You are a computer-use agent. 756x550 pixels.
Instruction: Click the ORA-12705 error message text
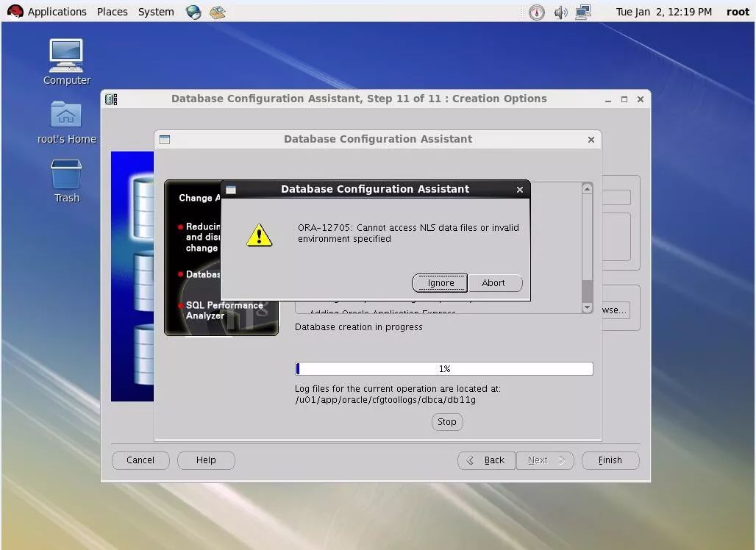[408, 233]
